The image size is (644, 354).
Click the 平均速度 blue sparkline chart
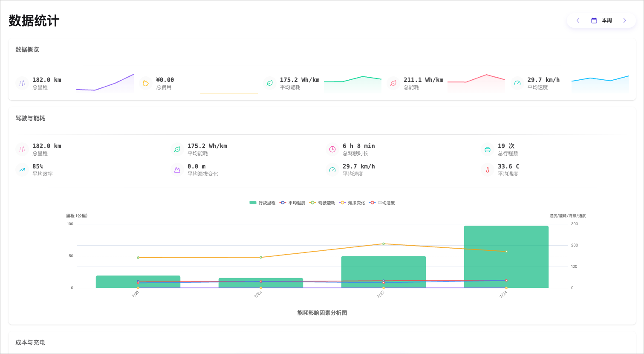coord(600,84)
